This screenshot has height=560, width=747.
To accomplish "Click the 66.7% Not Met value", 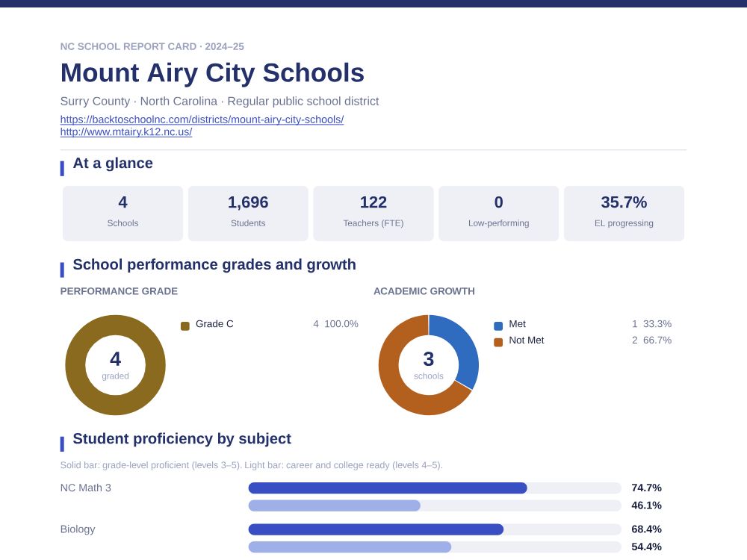I will coord(657,340).
